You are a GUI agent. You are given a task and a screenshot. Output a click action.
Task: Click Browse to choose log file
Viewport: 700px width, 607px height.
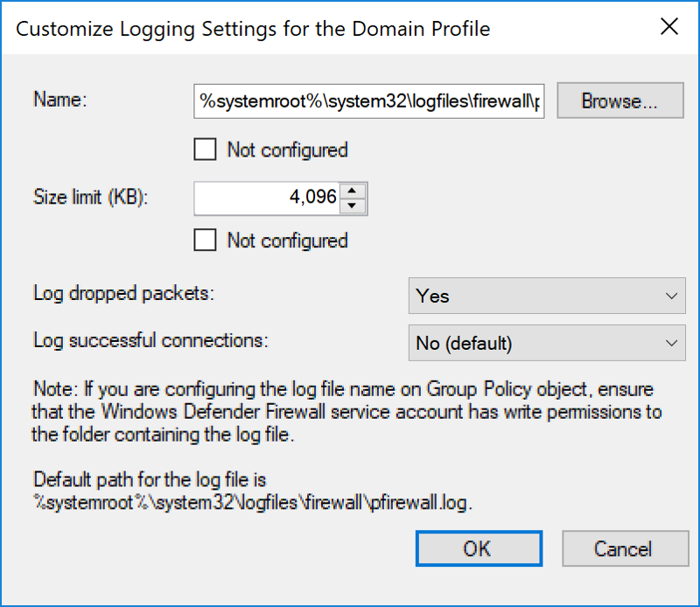pyautogui.click(x=620, y=101)
